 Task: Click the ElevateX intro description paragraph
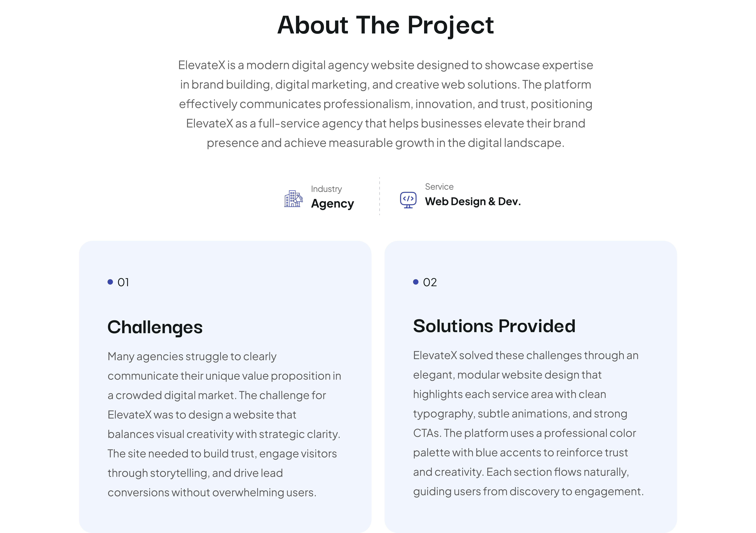tap(385, 104)
